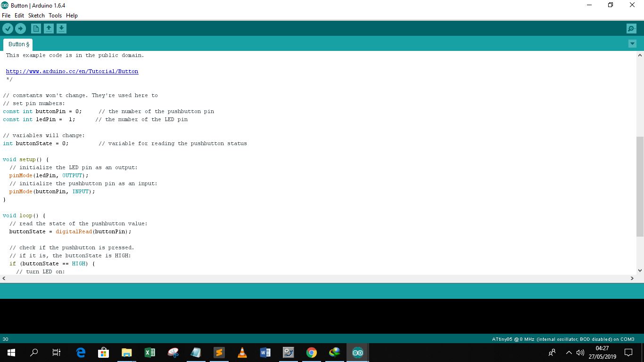This screenshot has height=362, width=644.
Task: Open Google Chrome from taskbar
Action: tap(312, 353)
